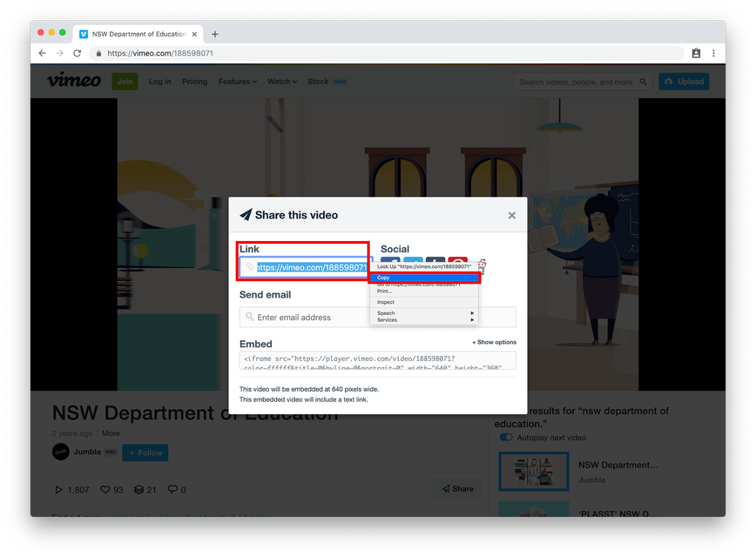This screenshot has height=557, width=756.
Task: Click the Embed iframe code box
Action: pyautogui.click(x=378, y=360)
